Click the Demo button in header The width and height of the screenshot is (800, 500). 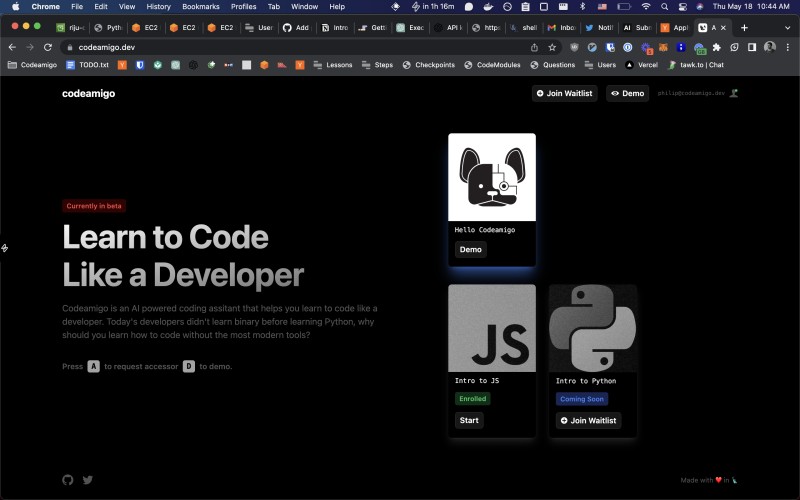click(628, 93)
